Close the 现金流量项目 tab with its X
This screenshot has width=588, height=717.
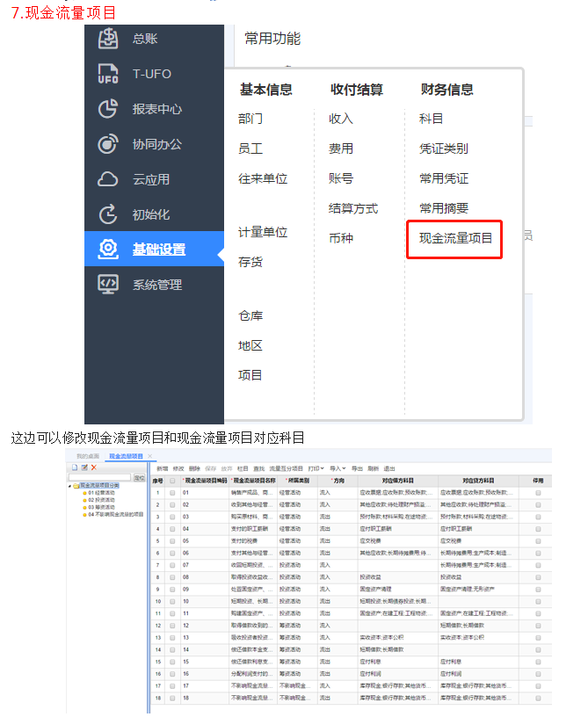(149, 456)
